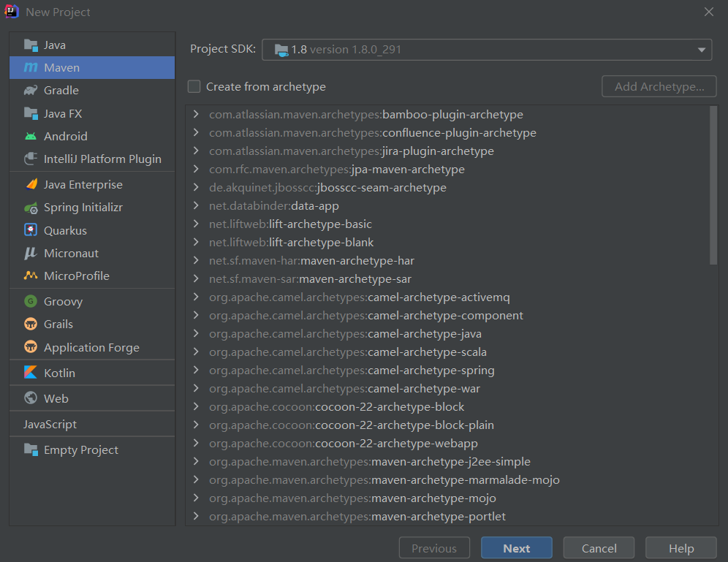Click the Micronaut mu icon

[31, 254]
